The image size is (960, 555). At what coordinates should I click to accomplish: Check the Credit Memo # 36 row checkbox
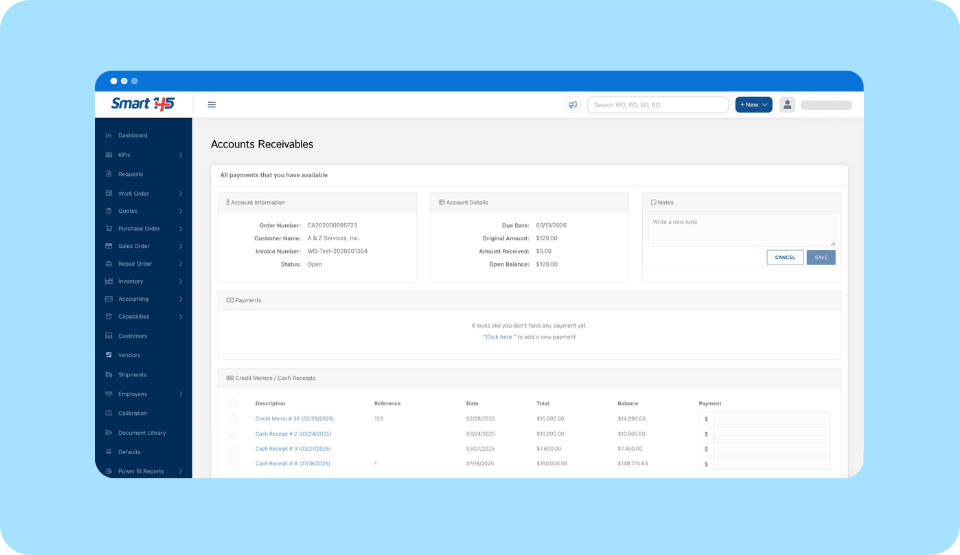pos(233,418)
